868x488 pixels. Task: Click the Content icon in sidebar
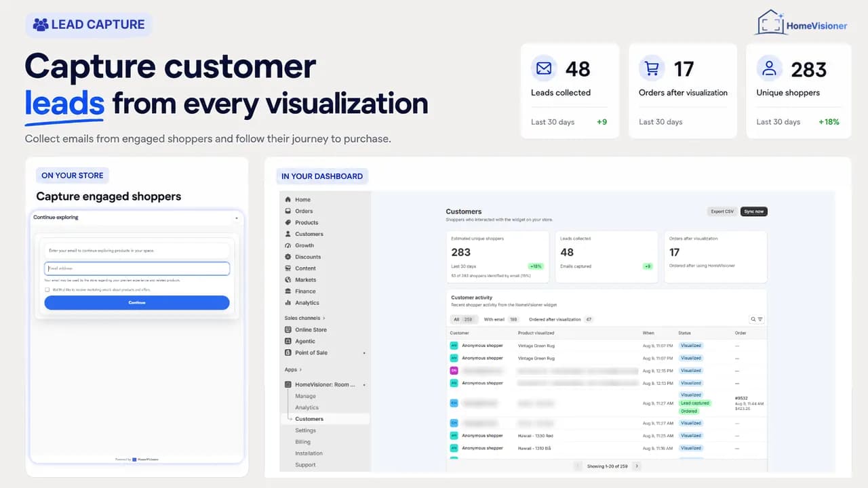tap(288, 268)
